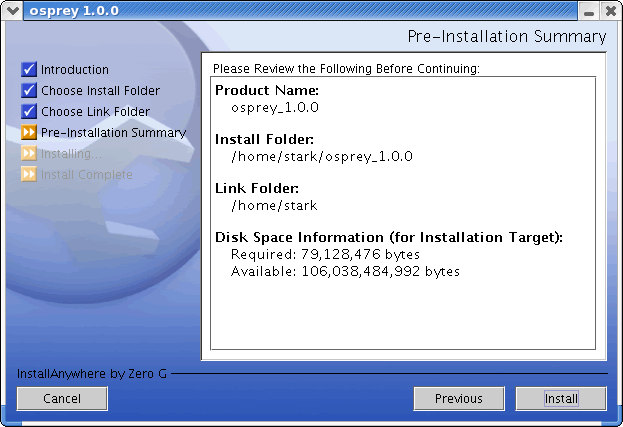Select the Introduction step label
The height and width of the screenshot is (427, 623).
75,70
